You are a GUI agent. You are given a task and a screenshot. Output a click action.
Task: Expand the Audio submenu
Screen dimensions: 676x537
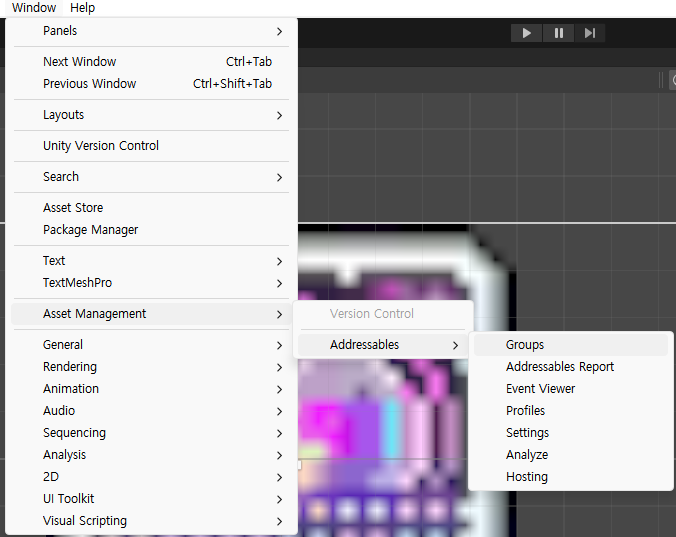[x=151, y=411]
